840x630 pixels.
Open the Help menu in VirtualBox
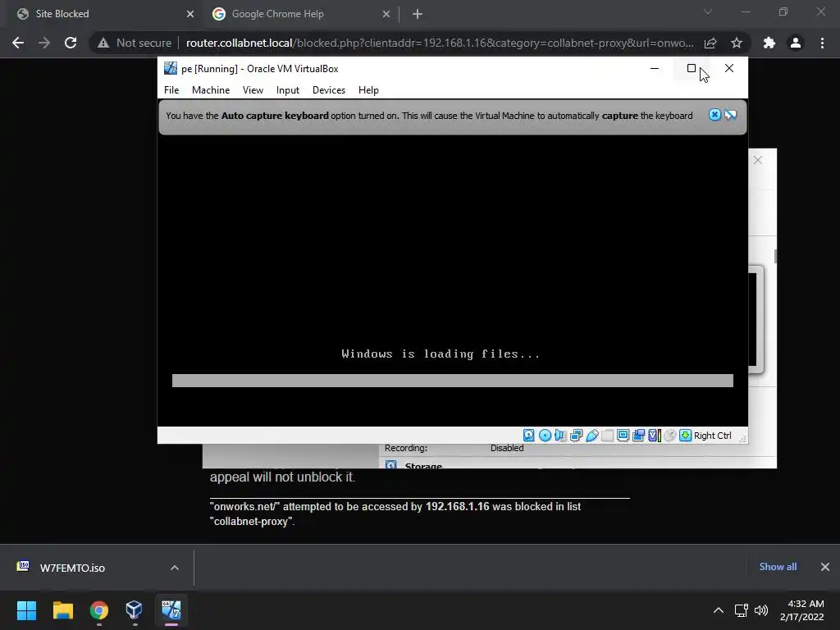(368, 90)
